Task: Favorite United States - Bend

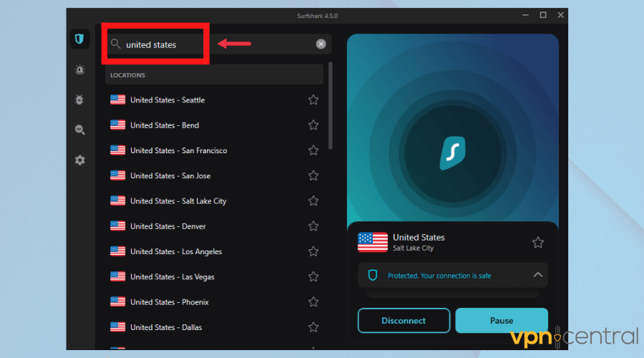Action: tap(313, 125)
